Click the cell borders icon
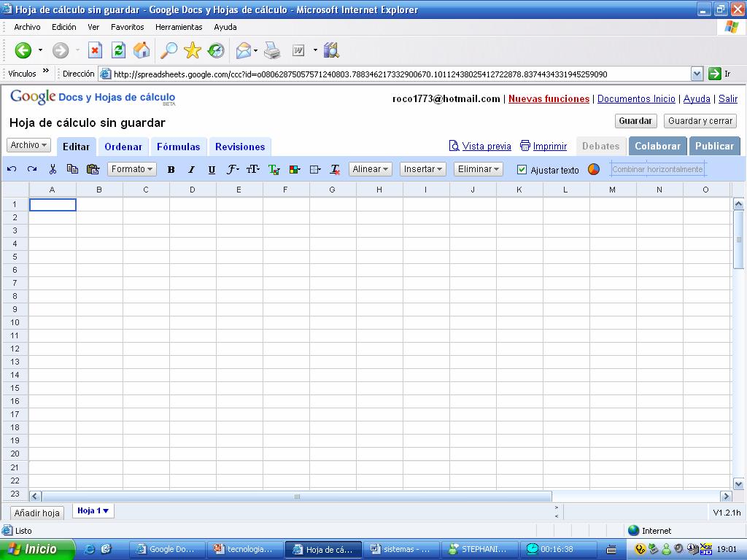 click(315, 169)
